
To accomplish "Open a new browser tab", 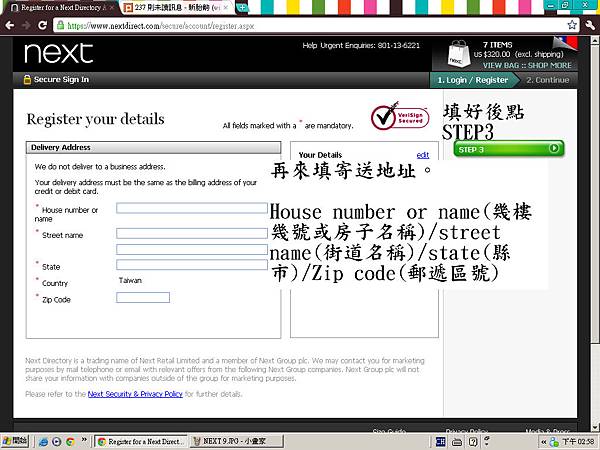I will click(x=242, y=7).
